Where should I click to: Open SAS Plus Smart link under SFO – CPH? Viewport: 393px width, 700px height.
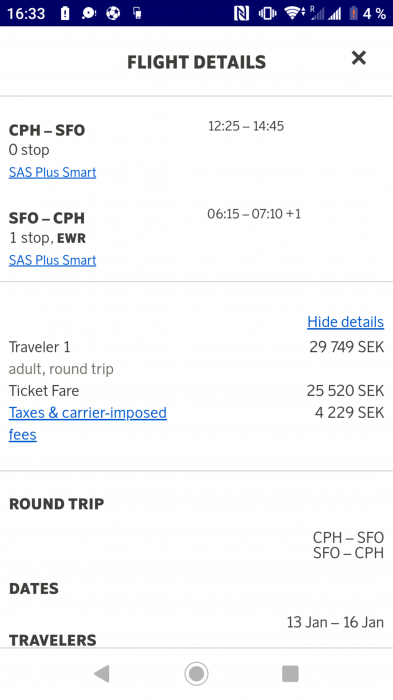click(52, 260)
